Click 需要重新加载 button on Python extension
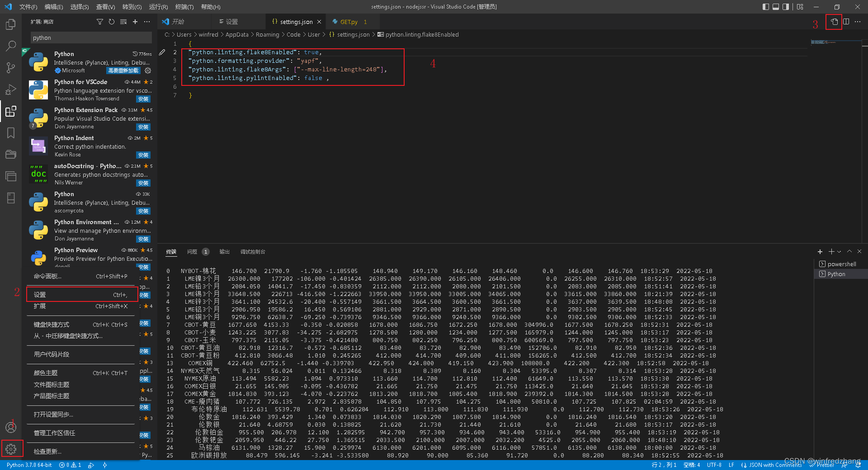 pos(123,70)
